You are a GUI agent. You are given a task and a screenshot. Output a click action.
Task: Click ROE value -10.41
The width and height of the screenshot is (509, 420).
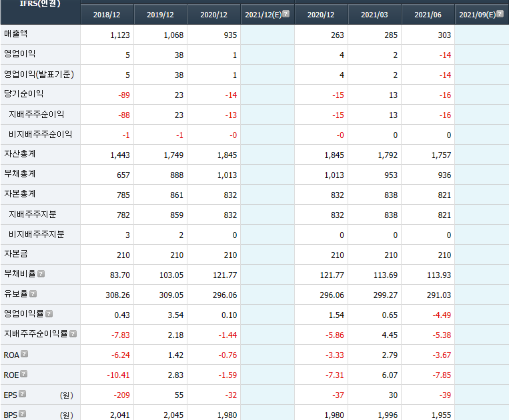pyautogui.click(x=119, y=375)
